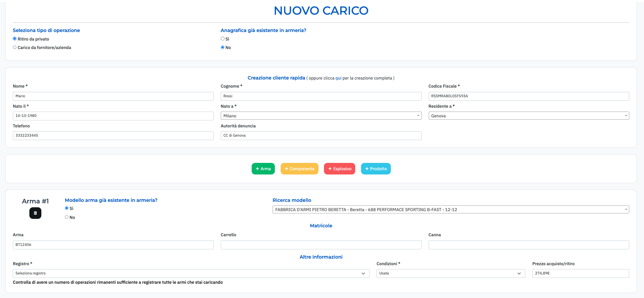Add a new Arma item

263,169
